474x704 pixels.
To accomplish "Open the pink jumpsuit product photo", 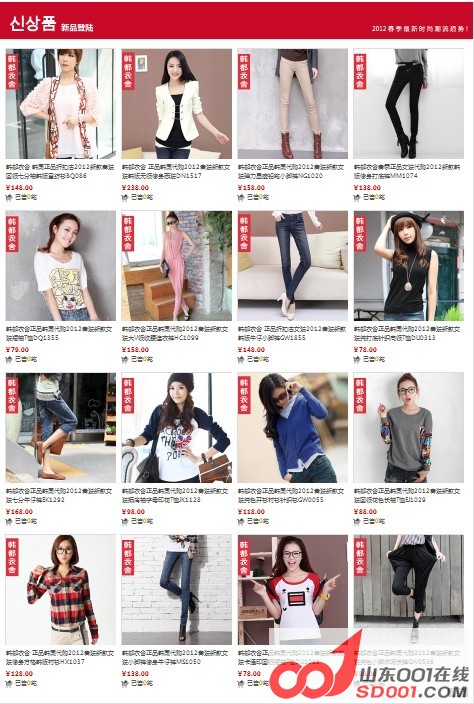I will click(x=176, y=266).
